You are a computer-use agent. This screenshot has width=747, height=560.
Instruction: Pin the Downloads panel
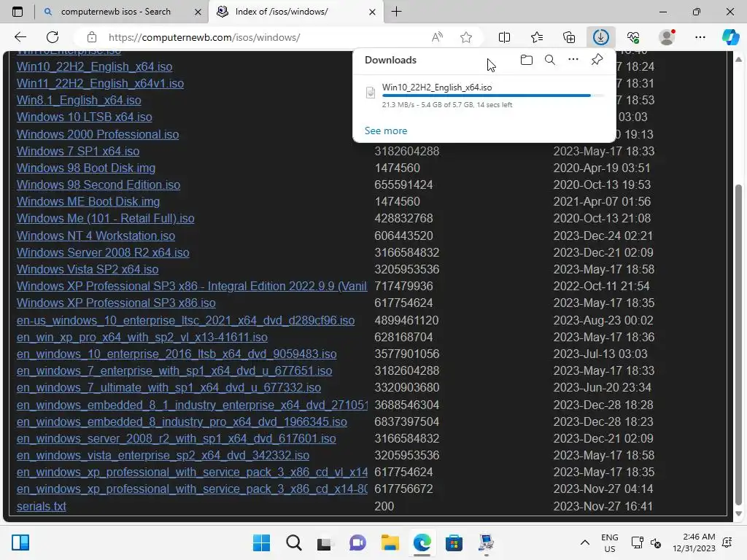(x=597, y=60)
